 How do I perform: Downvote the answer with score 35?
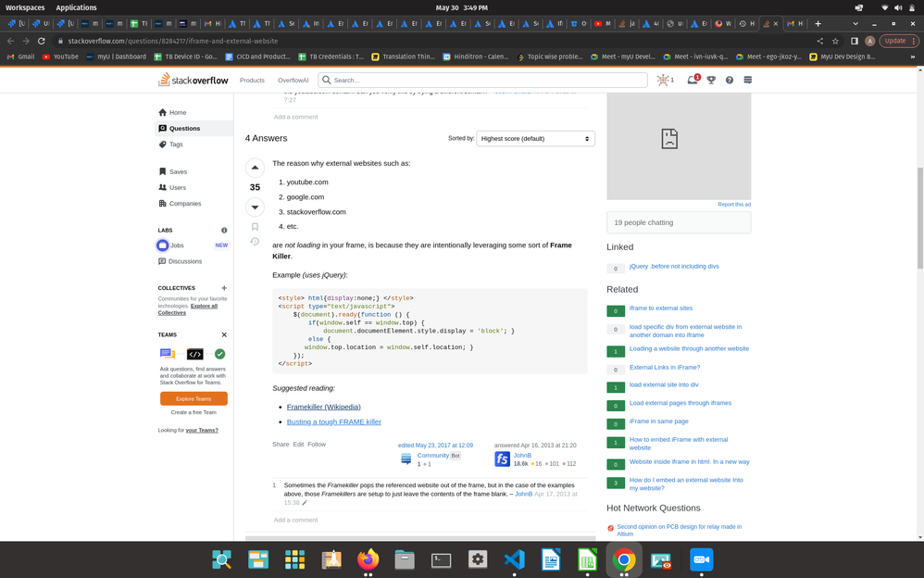pos(255,207)
